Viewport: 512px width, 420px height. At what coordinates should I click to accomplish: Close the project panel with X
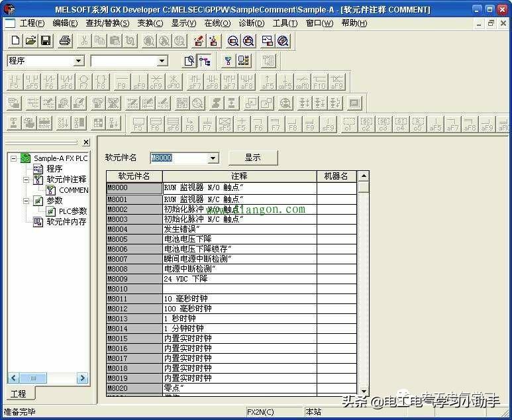pyautogui.click(x=86, y=142)
